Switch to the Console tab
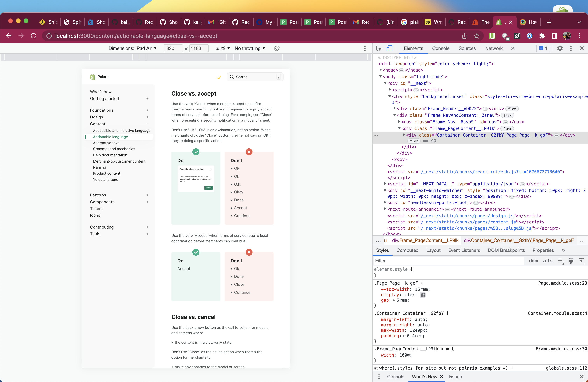Screen dimensions: 588x382 pos(440,48)
